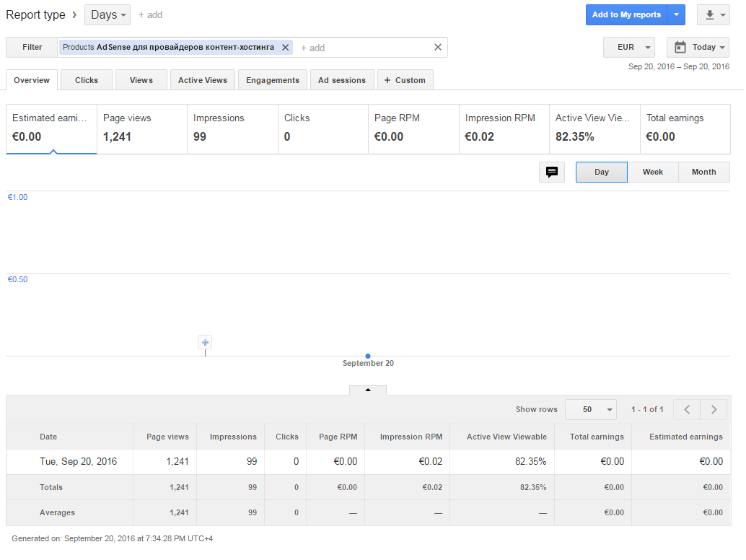Select the Clicks metric card

(323, 129)
